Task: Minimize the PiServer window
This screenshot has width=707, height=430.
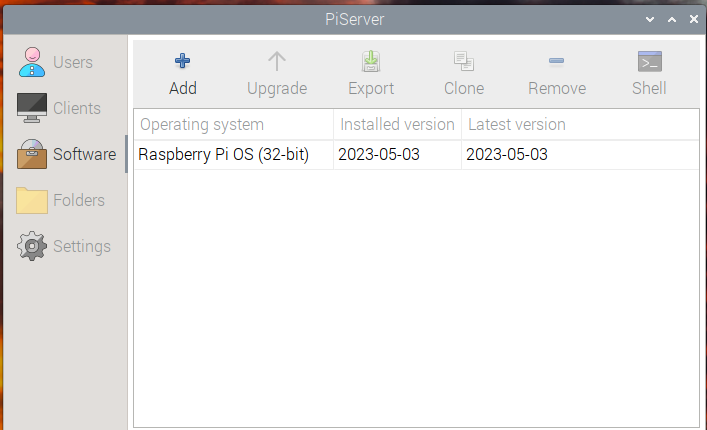Action: tap(650, 19)
